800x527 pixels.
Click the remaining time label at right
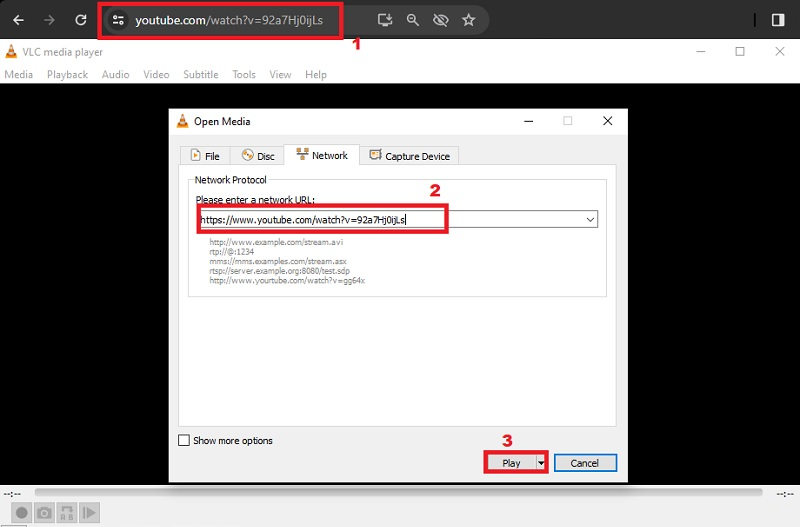pos(786,494)
